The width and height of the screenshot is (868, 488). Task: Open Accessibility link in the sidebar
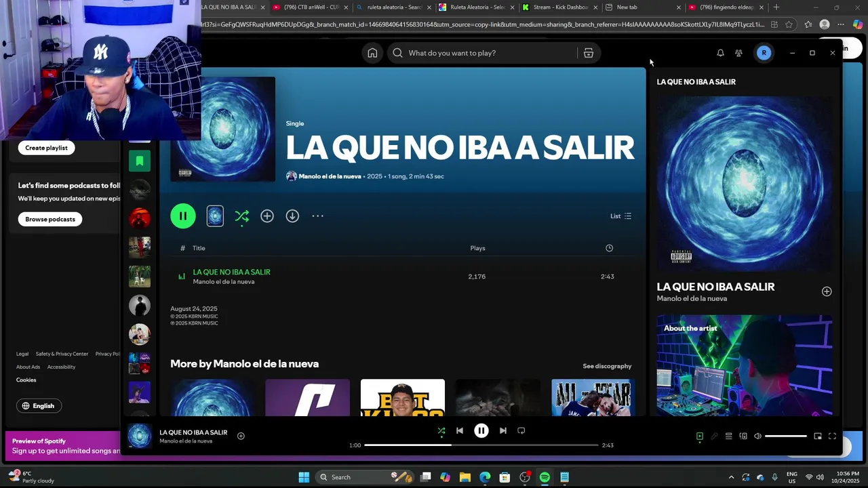click(61, 367)
